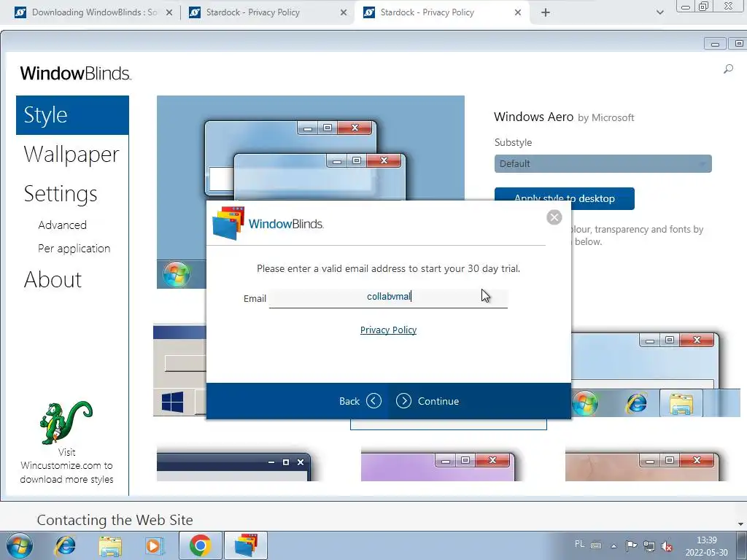Close the active Stardock Privacy Policy tab
The image size is (747, 560).
pos(518,13)
